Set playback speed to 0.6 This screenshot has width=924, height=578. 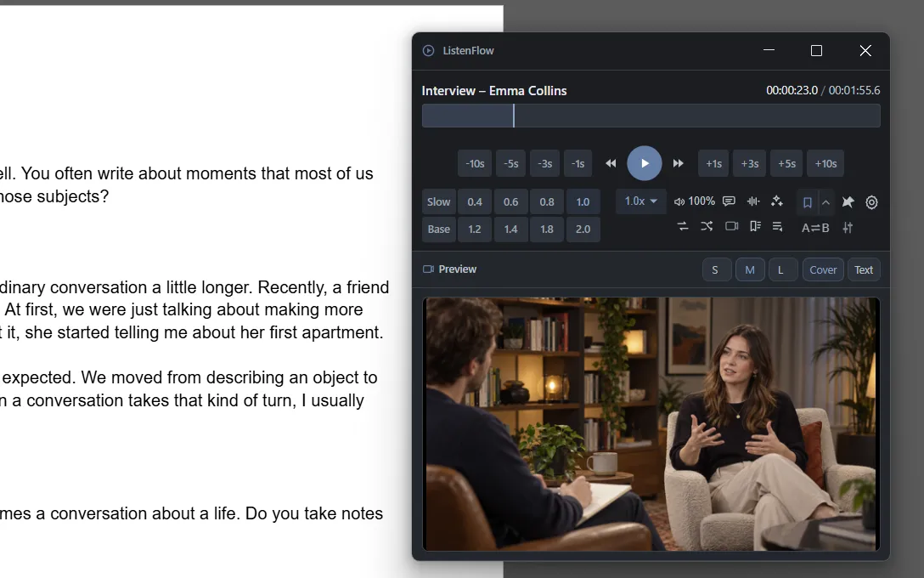coord(511,201)
